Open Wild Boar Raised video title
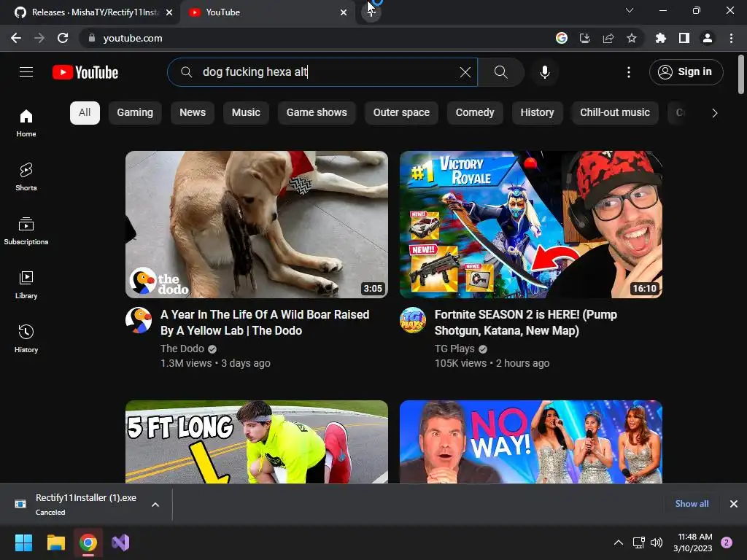Screen dimensions: 747x560 [265, 322]
